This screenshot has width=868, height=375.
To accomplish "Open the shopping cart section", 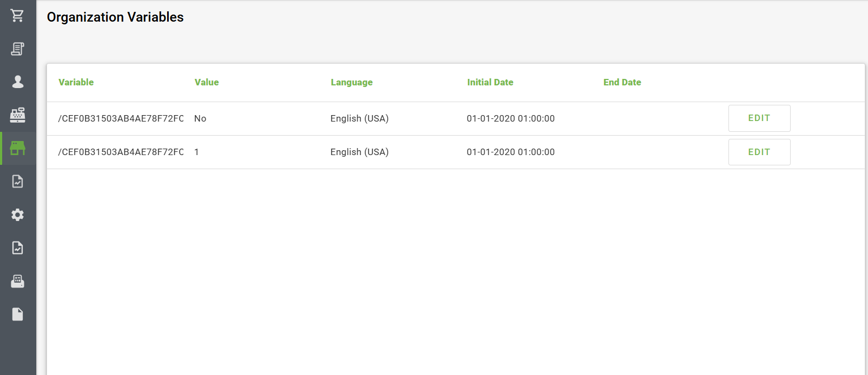I will (17, 16).
